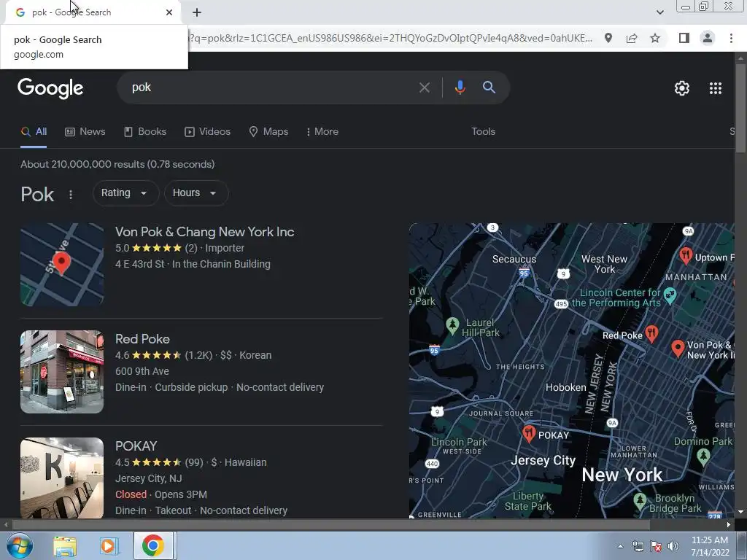747x560 pixels.
Task: Open the More search categories menu
Action: [322, 132]
